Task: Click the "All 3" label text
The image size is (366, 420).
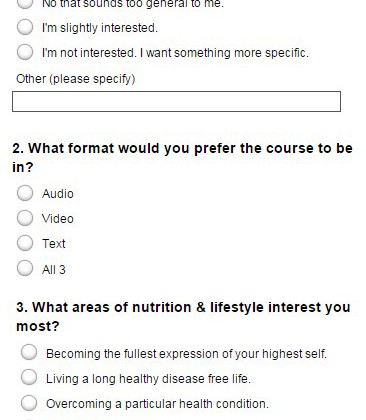Action: pyautogui.click(x=54, y=269)
